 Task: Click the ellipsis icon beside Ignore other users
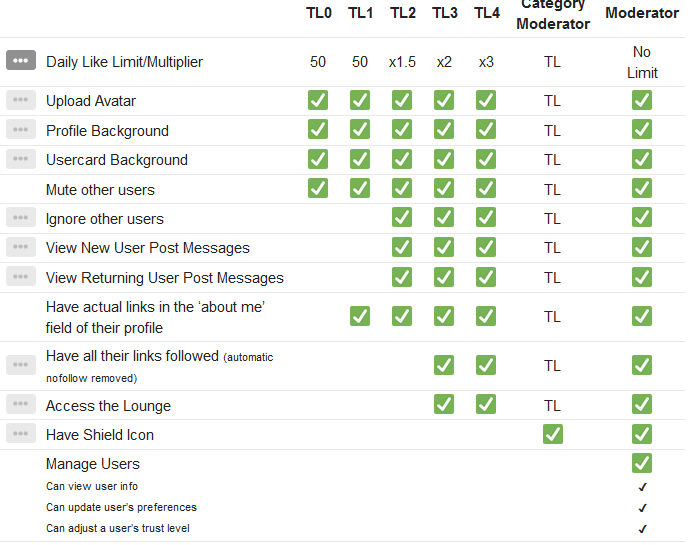(21, 218)
